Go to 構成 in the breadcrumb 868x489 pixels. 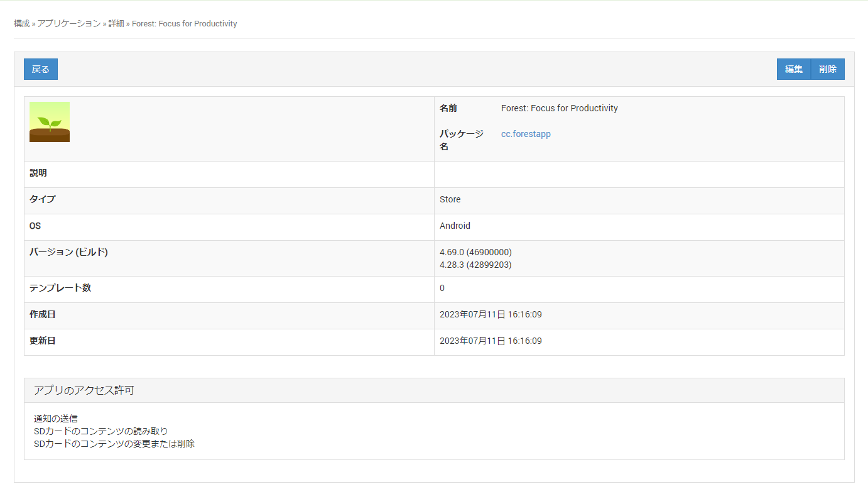pos(22,24)
